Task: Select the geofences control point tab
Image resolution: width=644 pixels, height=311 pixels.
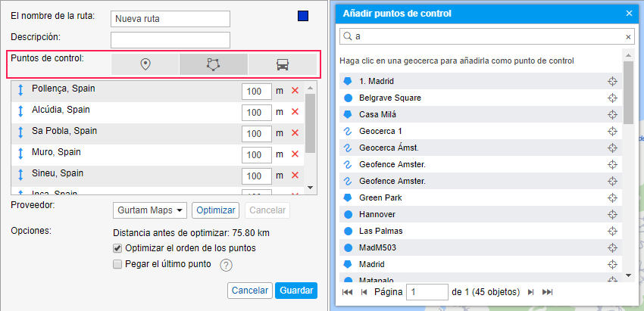Action: coord(213,64)
